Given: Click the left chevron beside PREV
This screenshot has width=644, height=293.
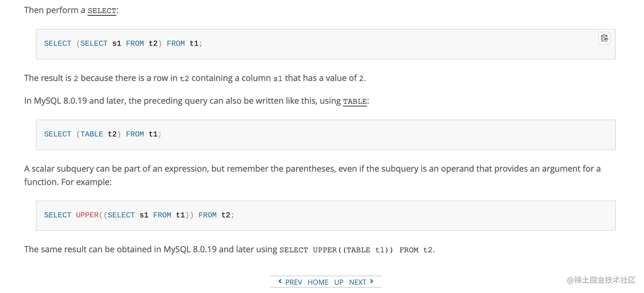Looking at the screenshot, I should click(x=280, y=281).
